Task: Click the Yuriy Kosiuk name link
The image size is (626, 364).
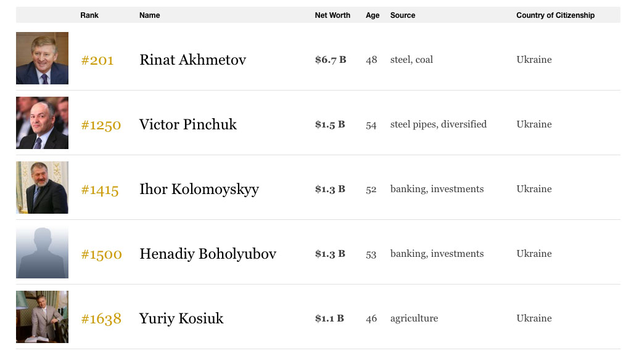Action: click(x=181, y=318)
